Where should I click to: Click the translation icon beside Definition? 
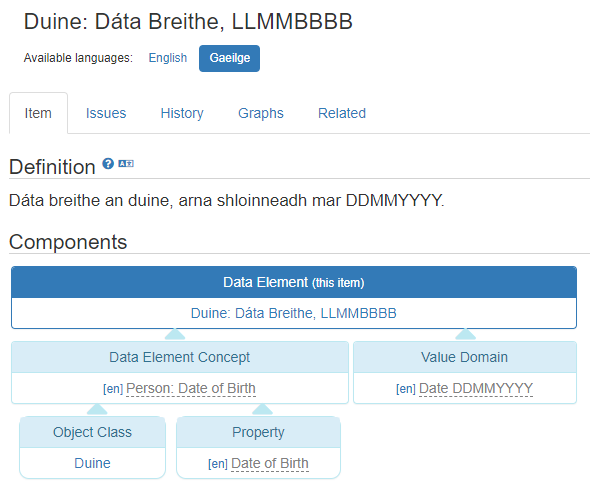pyautogui.click(x=126, y=163)
